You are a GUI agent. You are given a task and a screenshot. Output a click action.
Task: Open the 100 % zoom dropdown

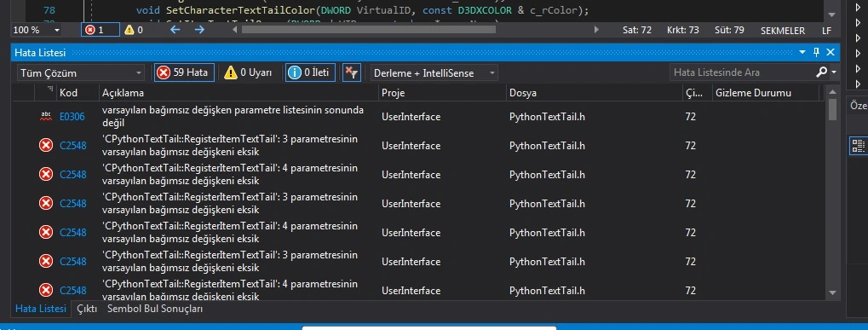pos(37,31)
